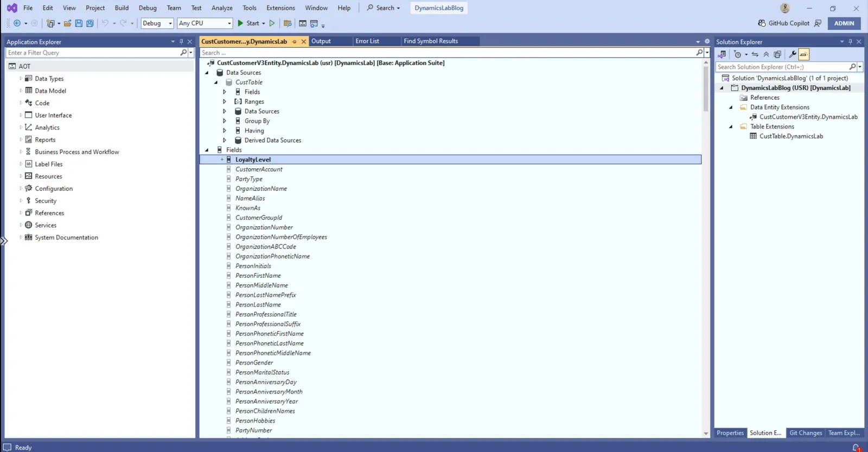Expand Data Types in Application Explorer
This screenshot has height=452, width=868.
point(21,79)
